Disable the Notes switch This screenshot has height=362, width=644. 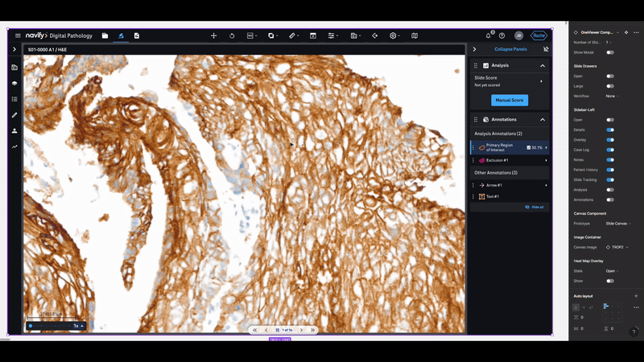(610, 160)
